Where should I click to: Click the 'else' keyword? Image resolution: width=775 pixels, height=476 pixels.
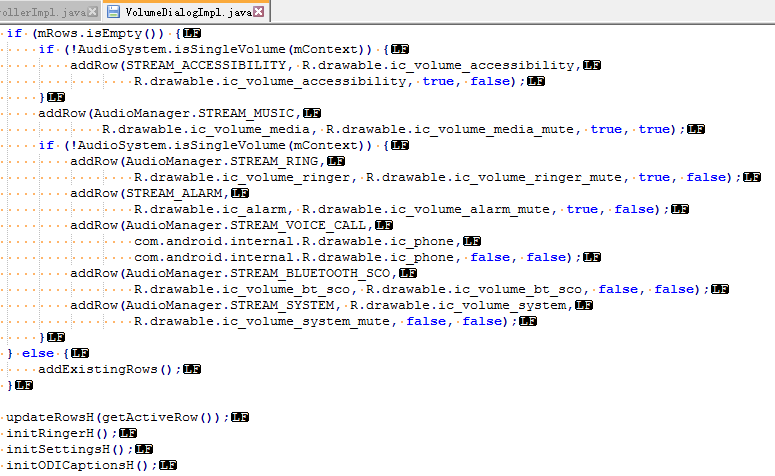click(x=38, y=353)
